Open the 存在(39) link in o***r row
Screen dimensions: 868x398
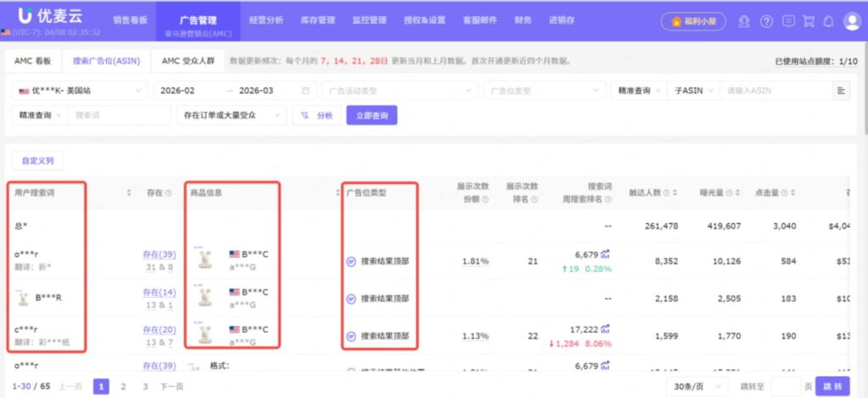click(x=159, y=255)
